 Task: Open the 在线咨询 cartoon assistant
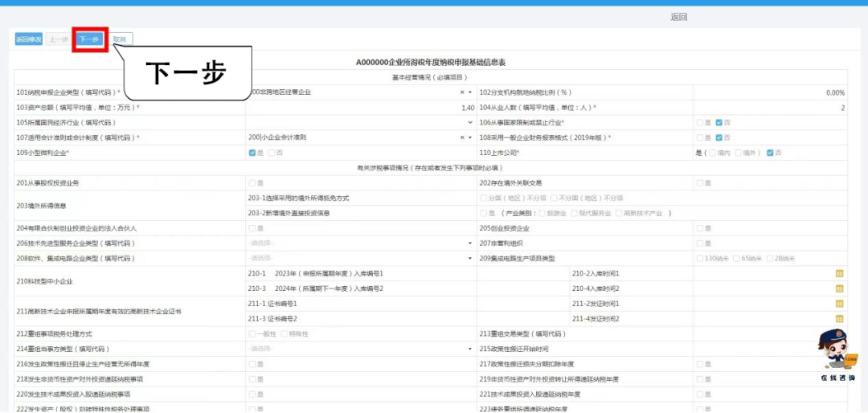[x=838, y=354]
